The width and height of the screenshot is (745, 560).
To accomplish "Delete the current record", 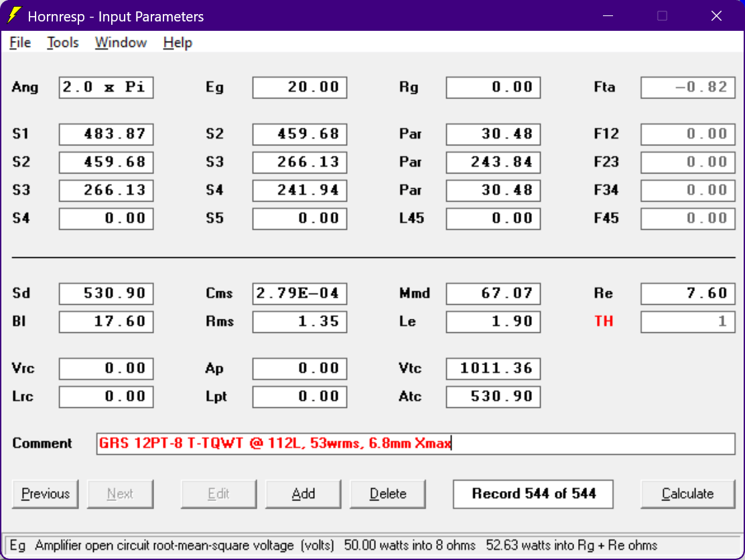I will pos(388,494).
